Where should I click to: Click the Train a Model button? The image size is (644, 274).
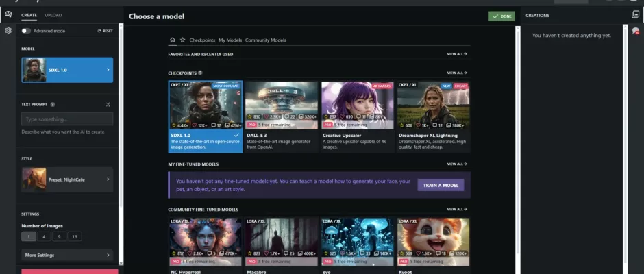click(441, 185)
